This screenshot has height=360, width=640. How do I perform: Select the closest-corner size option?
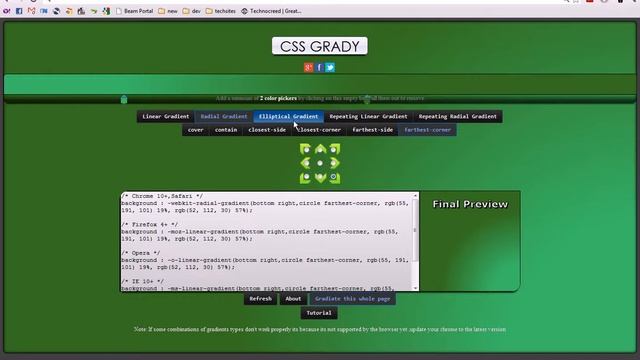[x=319, y=130]
